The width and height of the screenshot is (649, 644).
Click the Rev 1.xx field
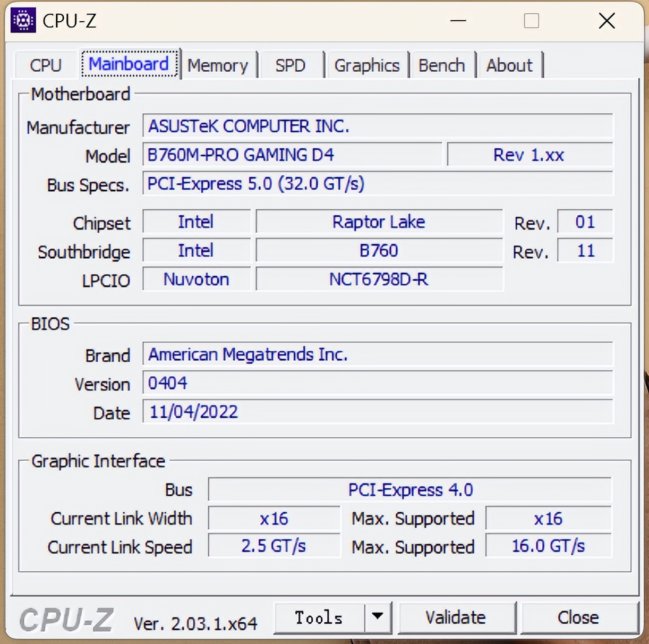pos(529,155)
